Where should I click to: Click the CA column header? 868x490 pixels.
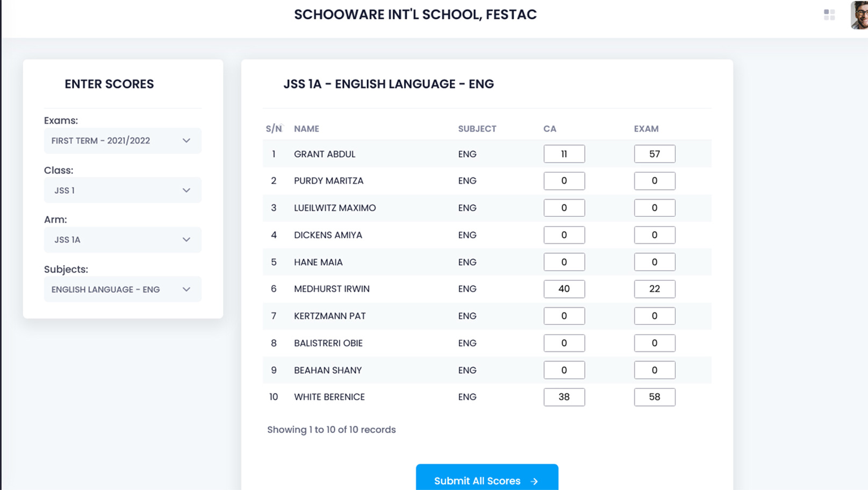pos(550,129)
